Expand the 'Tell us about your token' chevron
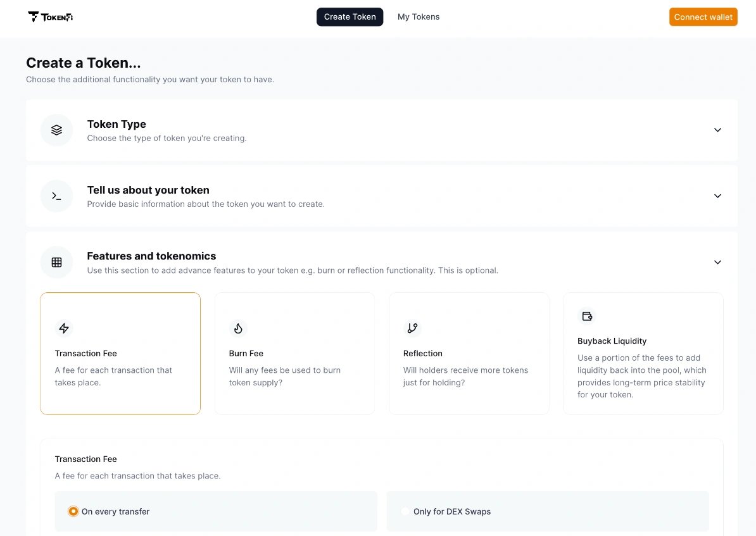756x536 pixels. click(x=717, y=196)
